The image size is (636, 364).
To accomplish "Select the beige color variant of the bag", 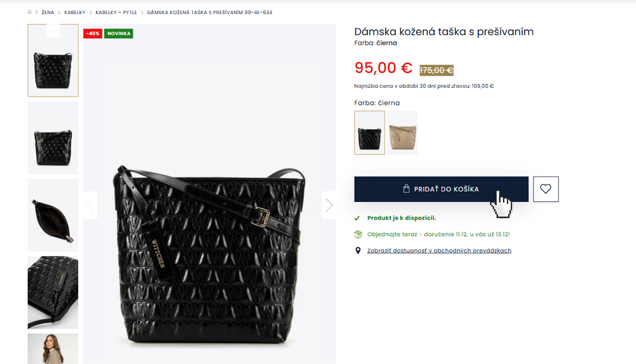I will pos(402,133).
